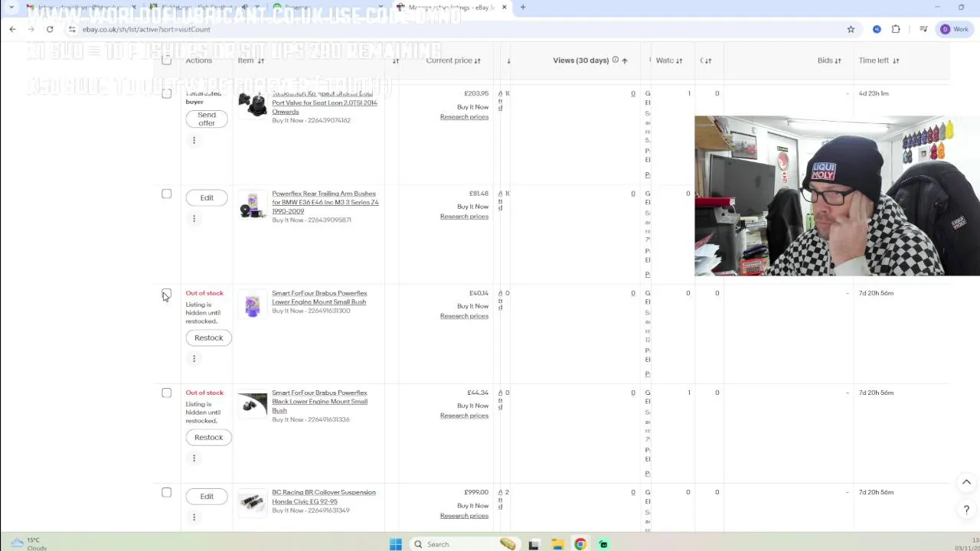Image resolution: width=980 pixels, height=551 pixels.
Task: Reload the eBay listings page
Action: pyautogui.click(x=50, y=29)
